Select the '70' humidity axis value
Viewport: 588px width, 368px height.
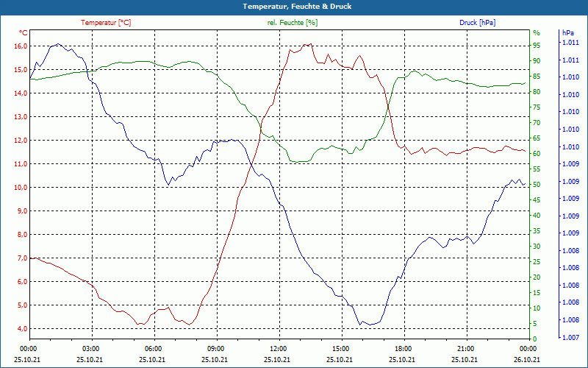coord(537,123)
